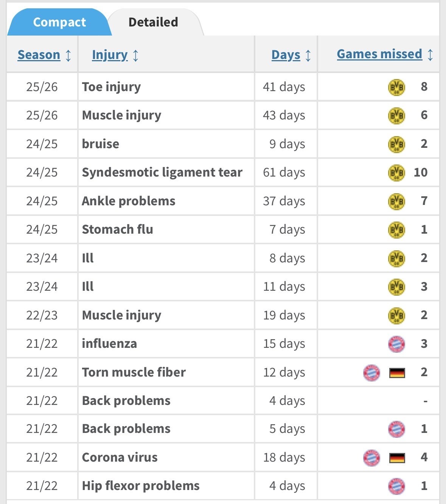Sort table by Season header link
Viewport: 446px width, 504px height.
pos(39,55)
